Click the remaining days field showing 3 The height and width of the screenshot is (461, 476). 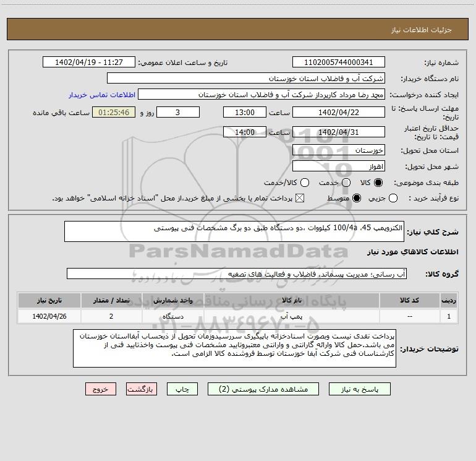178,113
